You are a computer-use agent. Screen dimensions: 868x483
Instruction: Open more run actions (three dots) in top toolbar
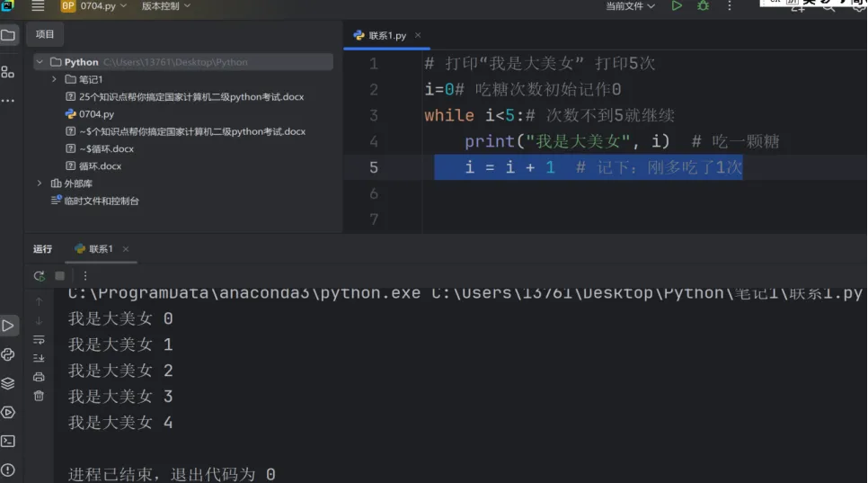[730, 6]
